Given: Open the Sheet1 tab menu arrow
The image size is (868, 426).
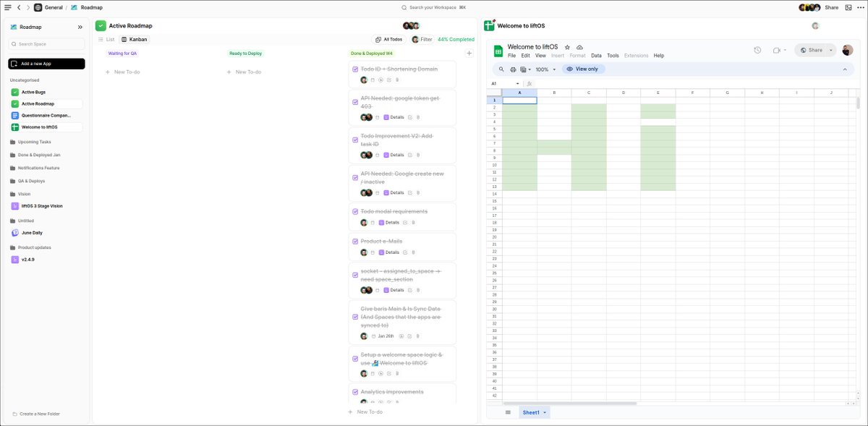Looking at the screenshot, I should click(543, 412).
